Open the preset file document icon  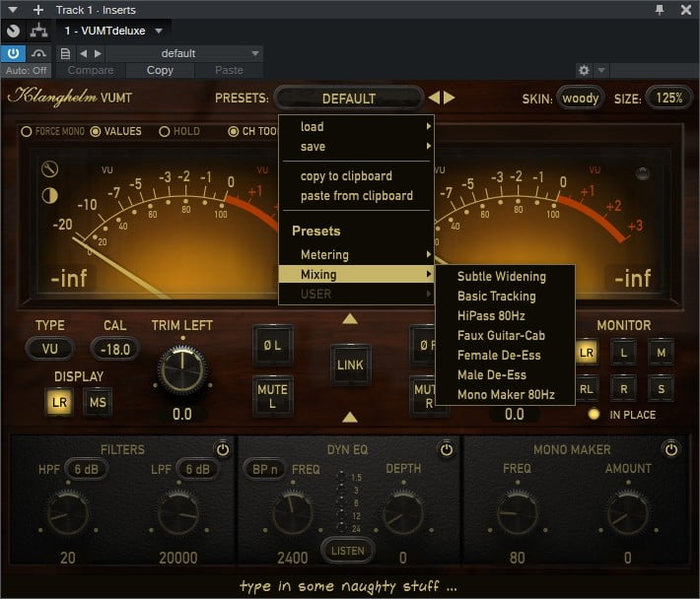65,54
